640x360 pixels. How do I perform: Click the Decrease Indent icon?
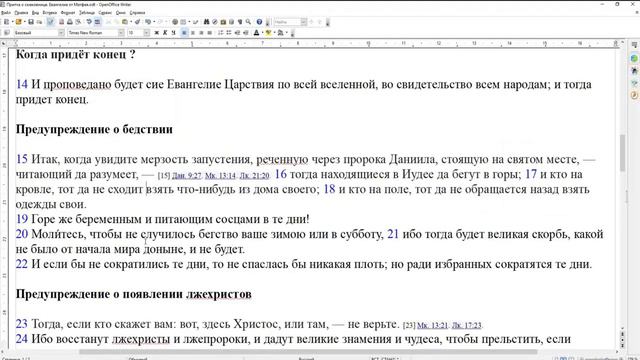click(237, 33)
